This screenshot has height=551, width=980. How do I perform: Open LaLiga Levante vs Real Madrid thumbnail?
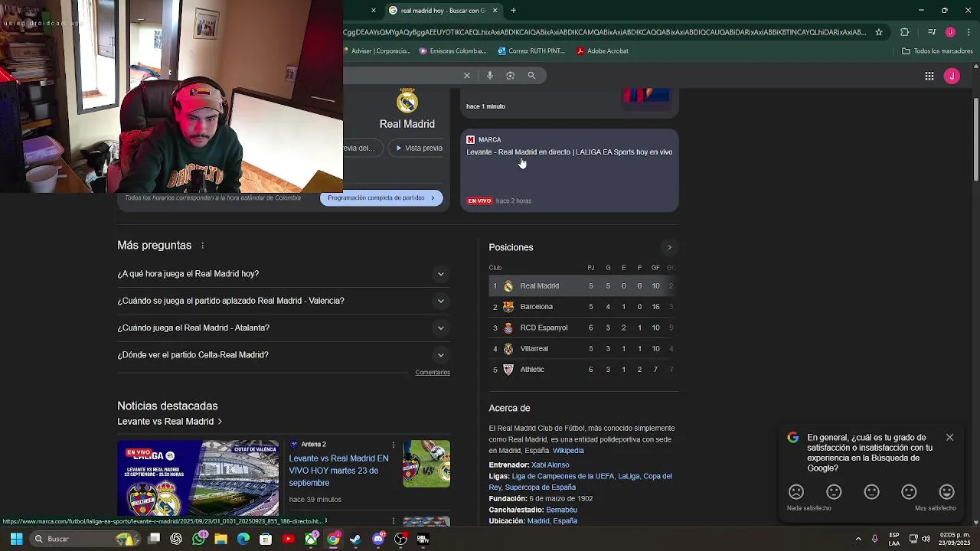[198, 478]
